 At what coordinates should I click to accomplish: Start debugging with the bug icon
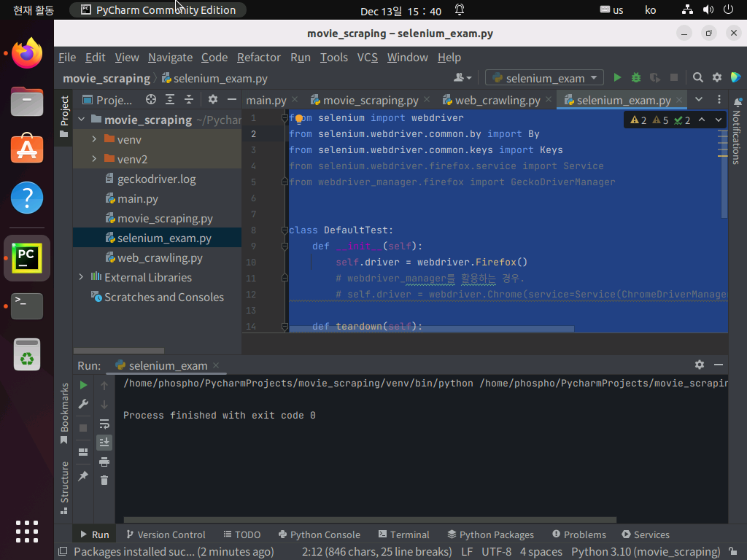pos(636,77)
